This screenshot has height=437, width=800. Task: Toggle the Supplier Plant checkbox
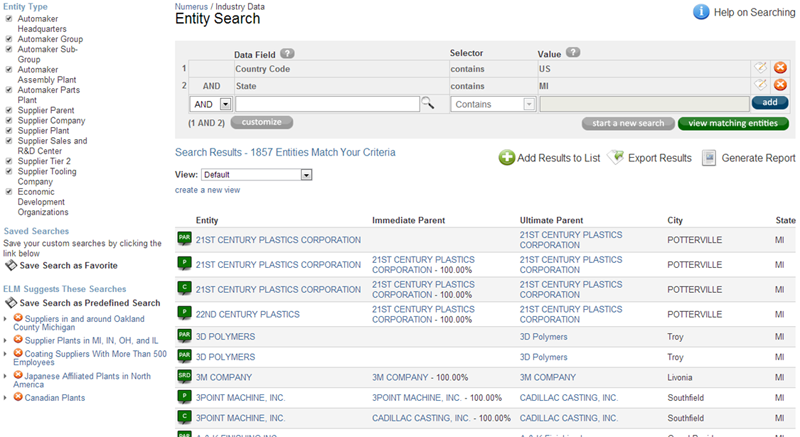[9, 130]
